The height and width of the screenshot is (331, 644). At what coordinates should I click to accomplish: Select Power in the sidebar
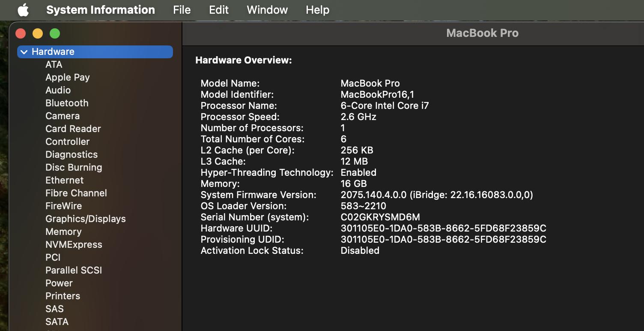(x=59, y=283)
